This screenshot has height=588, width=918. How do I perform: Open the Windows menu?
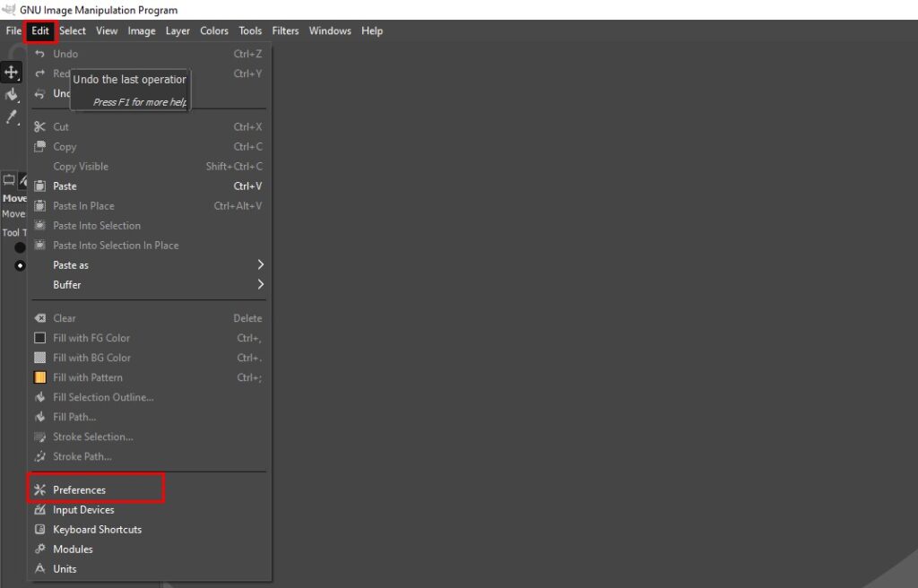point(330,30)
